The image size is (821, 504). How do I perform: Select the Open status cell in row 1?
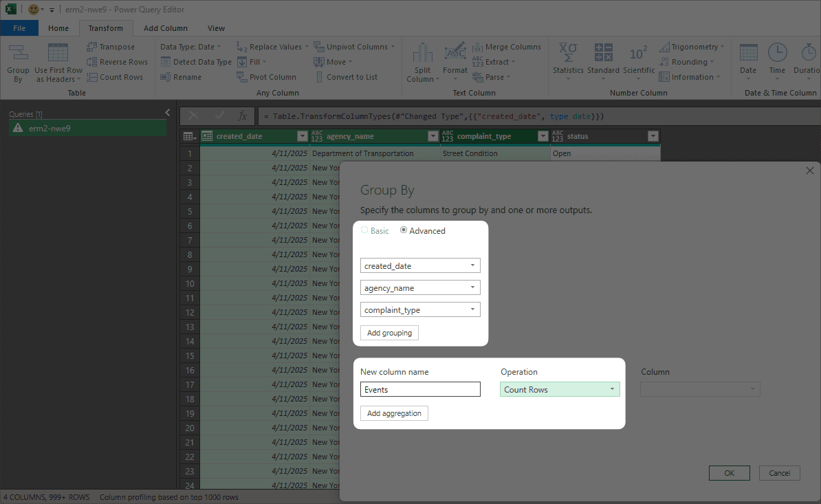[605, 153]
